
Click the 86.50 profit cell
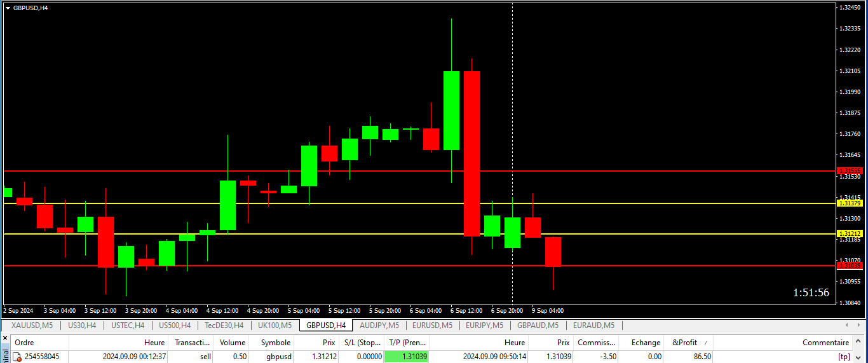(703, 357)
